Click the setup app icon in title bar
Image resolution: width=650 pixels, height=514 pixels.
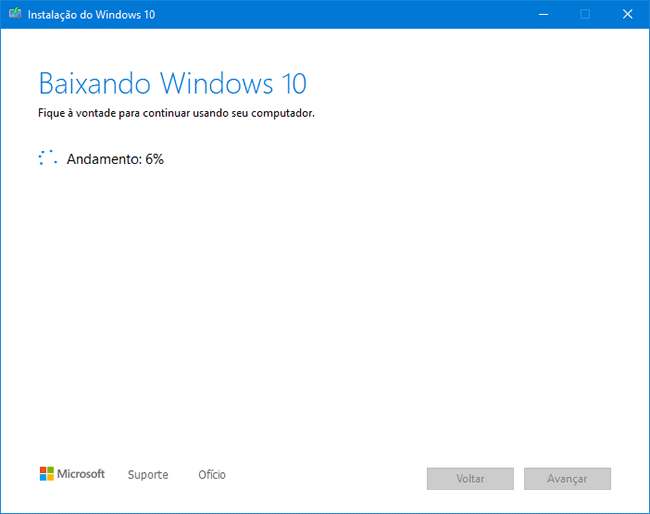15,15
